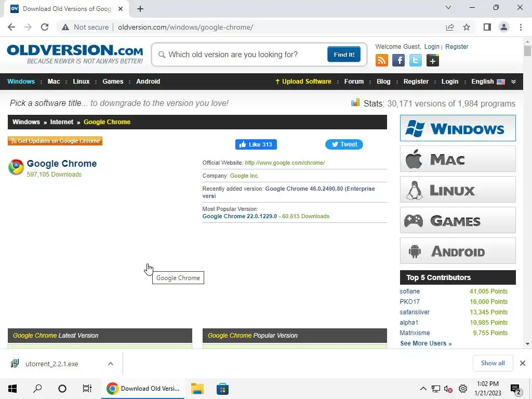Image resolution: width=532 pixels, height=399 pixels.
Task: Select Windows in the navigation bar
Action: click(x=21, y=82)
